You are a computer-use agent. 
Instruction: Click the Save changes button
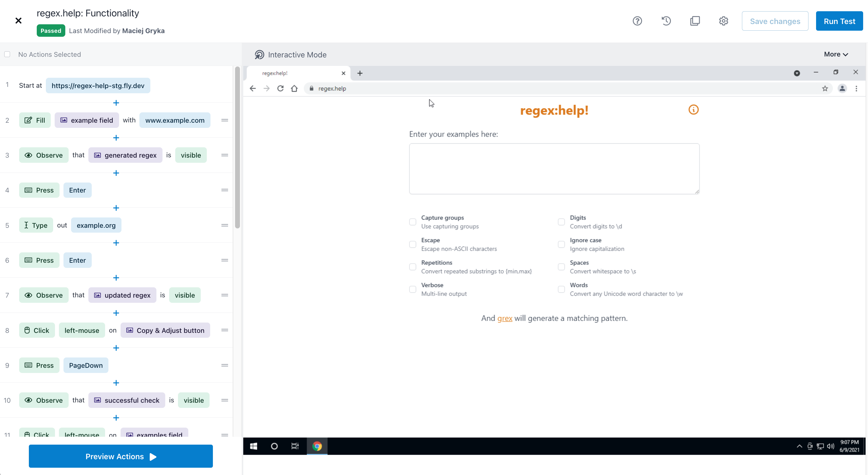(x=775, y=21)
